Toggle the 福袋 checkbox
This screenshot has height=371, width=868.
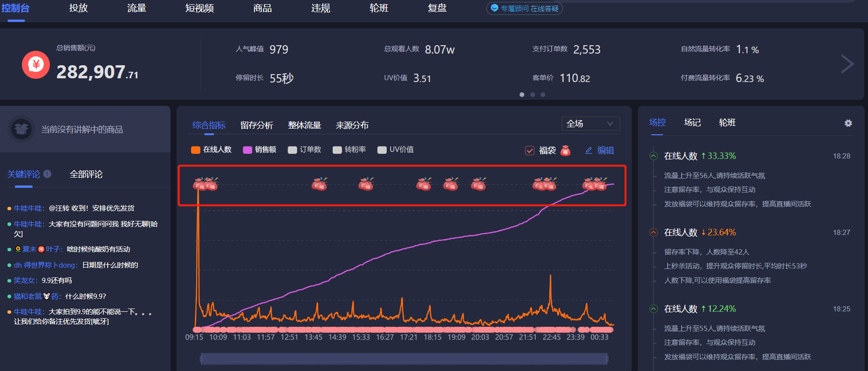pos(530,151)
